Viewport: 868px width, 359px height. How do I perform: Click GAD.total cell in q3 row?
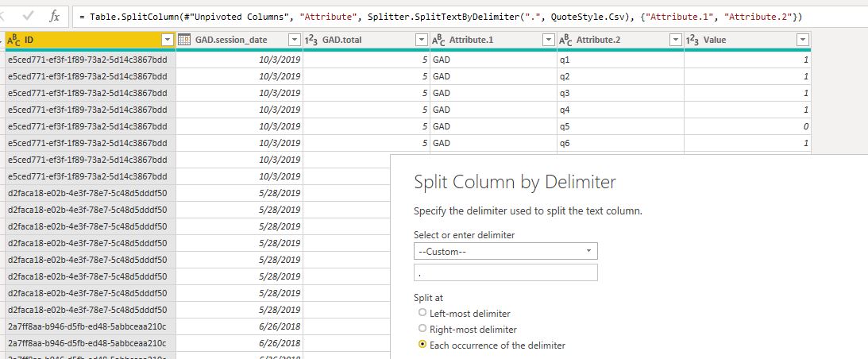tap(366, 93)
